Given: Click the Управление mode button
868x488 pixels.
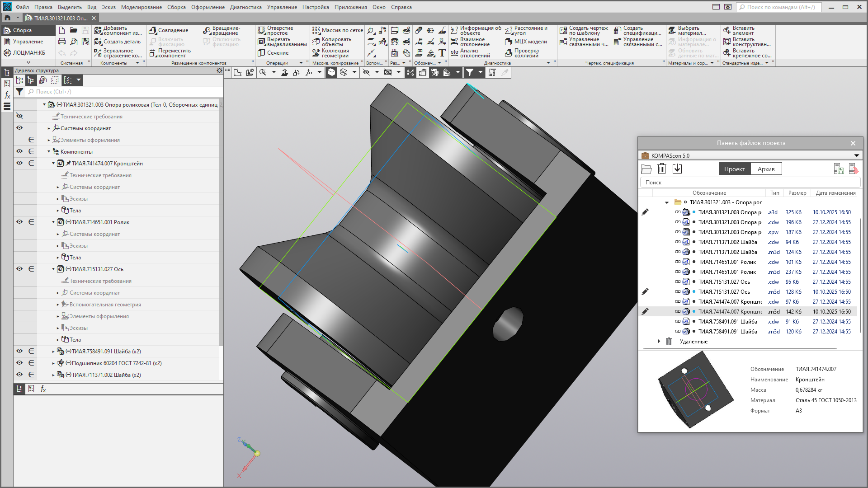Looking at the screenshot, I should pos(28,42).
